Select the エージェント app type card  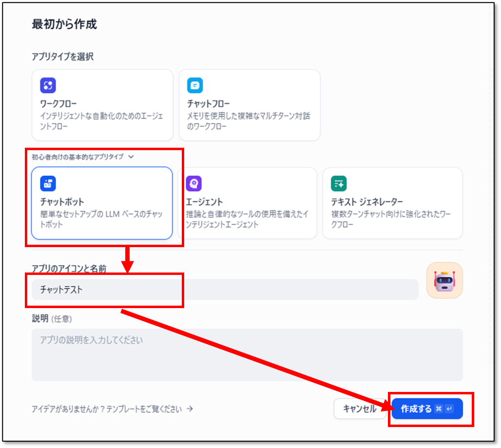(x=247, y=203)
